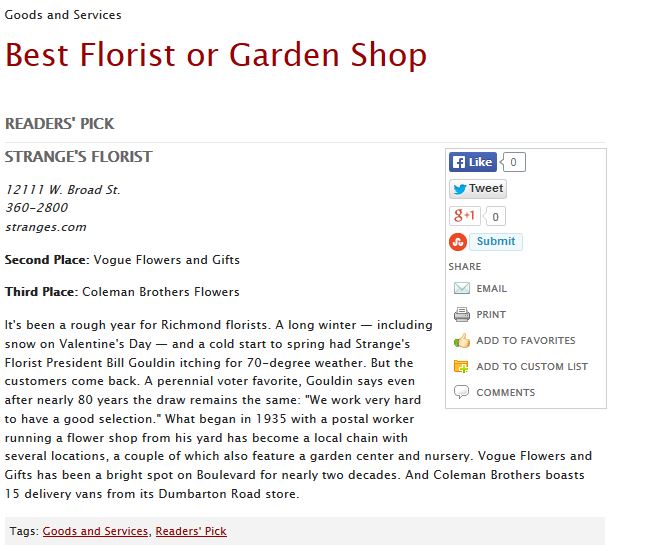Choose ADD TO FAVORITES
The image size is (663, 545).
coord(526,340)
